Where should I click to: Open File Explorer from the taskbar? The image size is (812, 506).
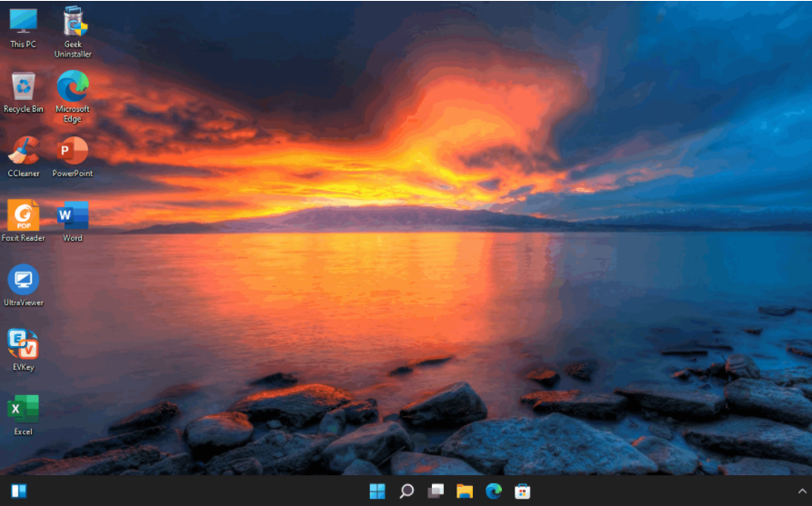(465, 491)
